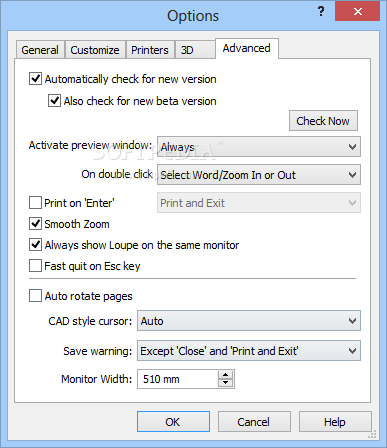Open Help for Options dialog

coord(335,422)
